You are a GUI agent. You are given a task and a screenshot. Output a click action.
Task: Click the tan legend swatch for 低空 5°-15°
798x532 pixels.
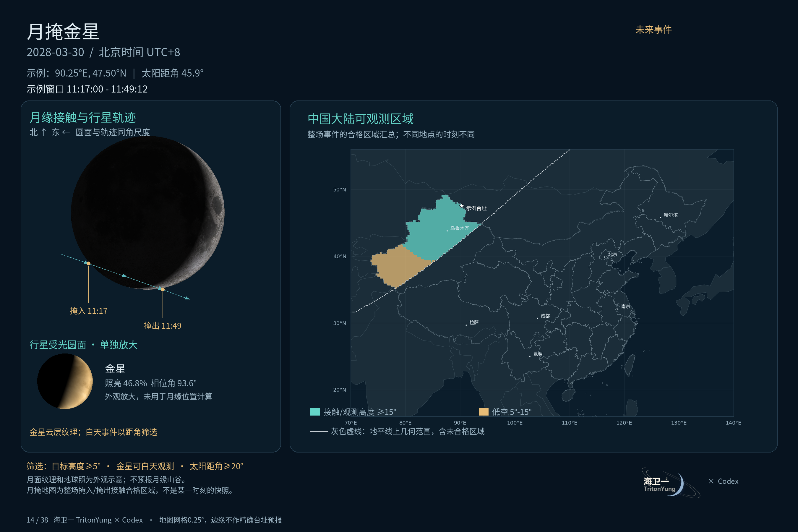(484, 411)
